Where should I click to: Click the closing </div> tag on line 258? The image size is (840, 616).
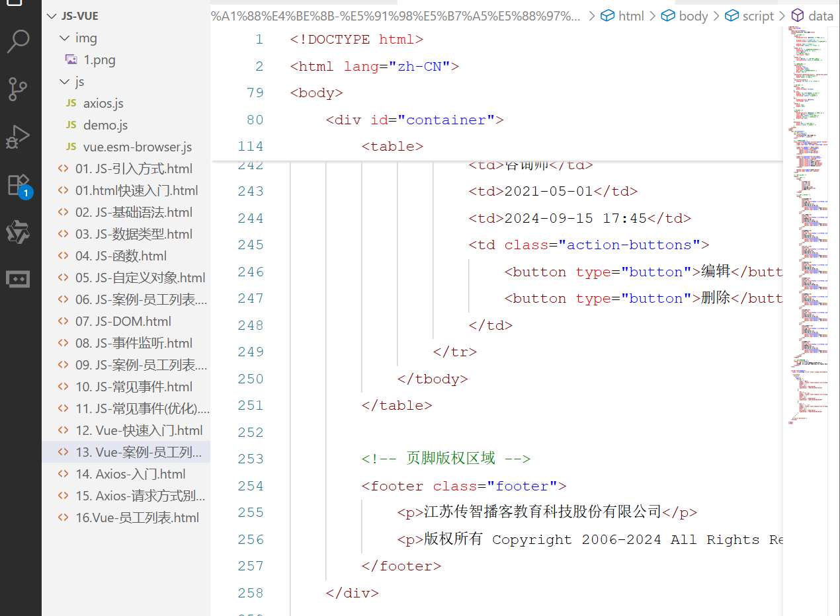point(352,593)
